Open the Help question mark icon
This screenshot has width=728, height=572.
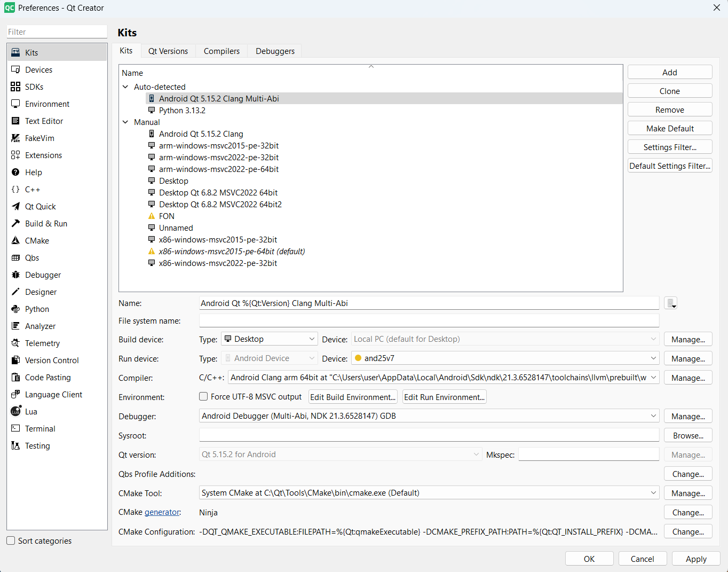click(x=15, y=172)
